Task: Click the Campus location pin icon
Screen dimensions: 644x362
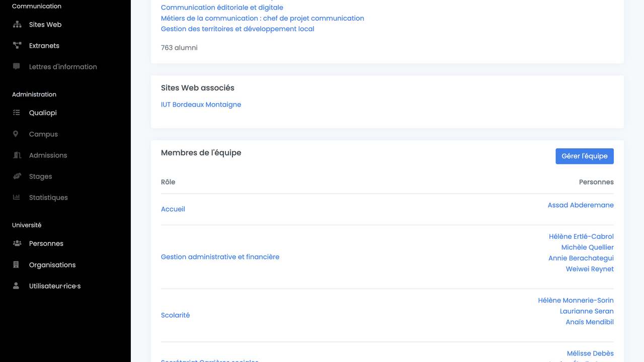Action: click(16, 134)
